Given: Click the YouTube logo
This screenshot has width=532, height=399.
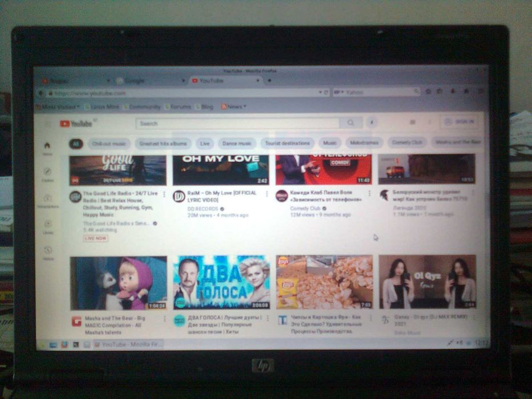Looking at the screenshot, I should tap(76, 124).
